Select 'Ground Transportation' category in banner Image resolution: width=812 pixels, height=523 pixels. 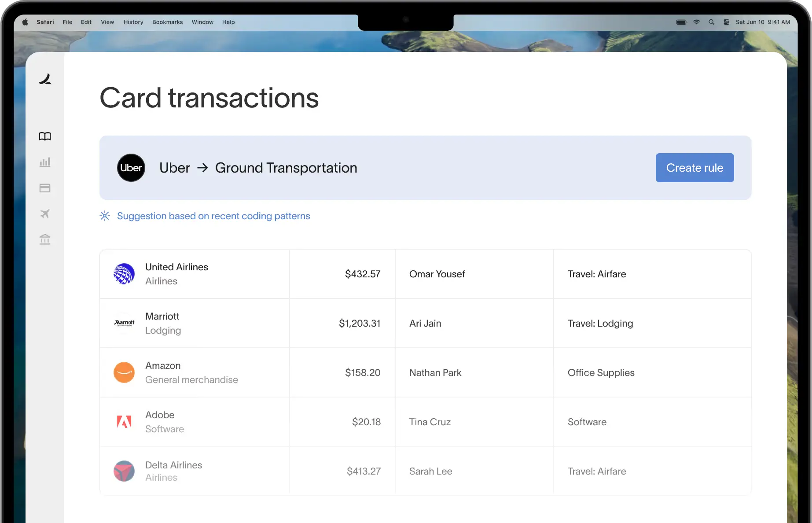[286, 168]
